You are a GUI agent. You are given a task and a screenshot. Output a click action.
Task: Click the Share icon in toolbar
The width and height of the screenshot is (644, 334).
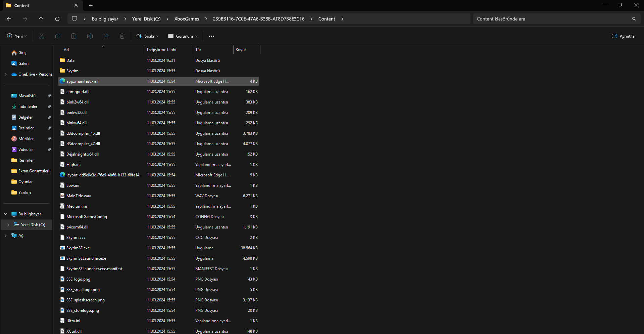click(x=106, y=36)
